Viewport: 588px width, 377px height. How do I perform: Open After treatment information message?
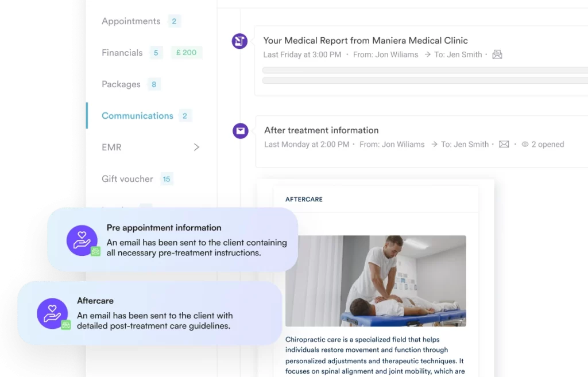tap(322, 130)
